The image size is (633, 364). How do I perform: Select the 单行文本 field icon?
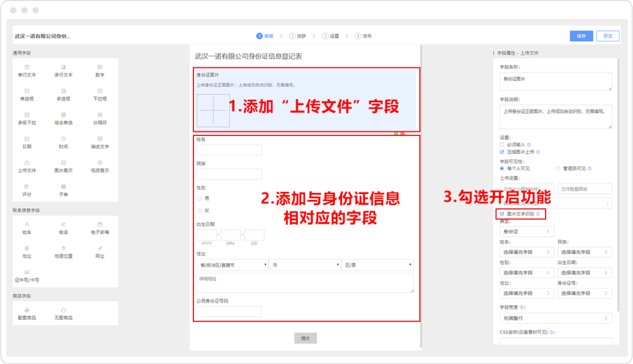point(28,70)
